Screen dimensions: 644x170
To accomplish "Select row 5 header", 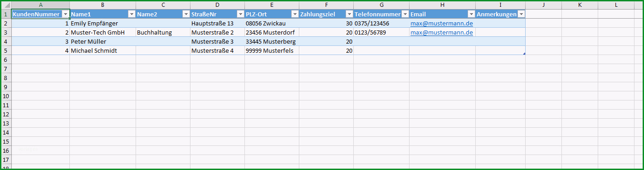I will pos(6,50).
